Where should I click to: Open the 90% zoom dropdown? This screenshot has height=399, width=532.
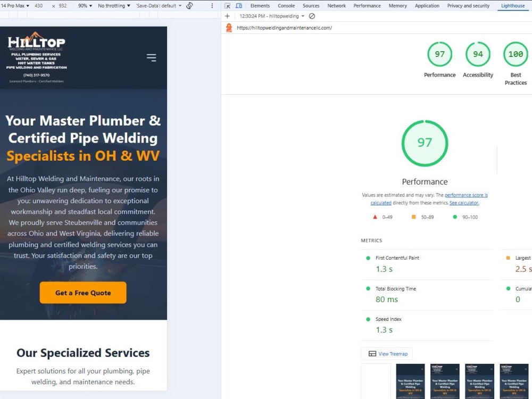[85, 6]
